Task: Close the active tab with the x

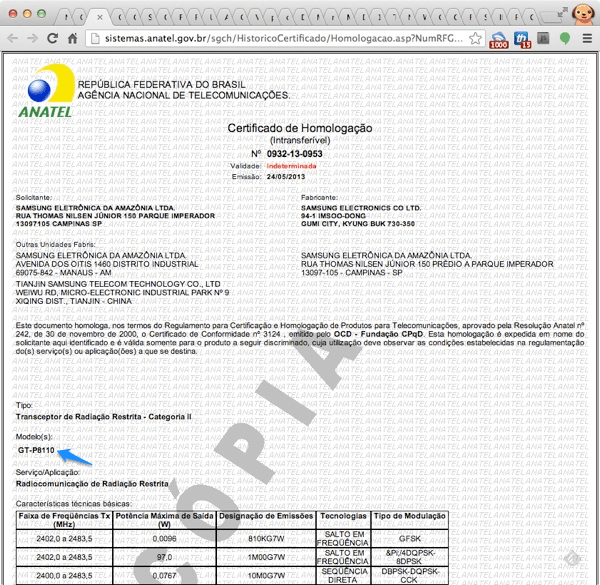Action: pyautogui.click(x=100, y=17)
